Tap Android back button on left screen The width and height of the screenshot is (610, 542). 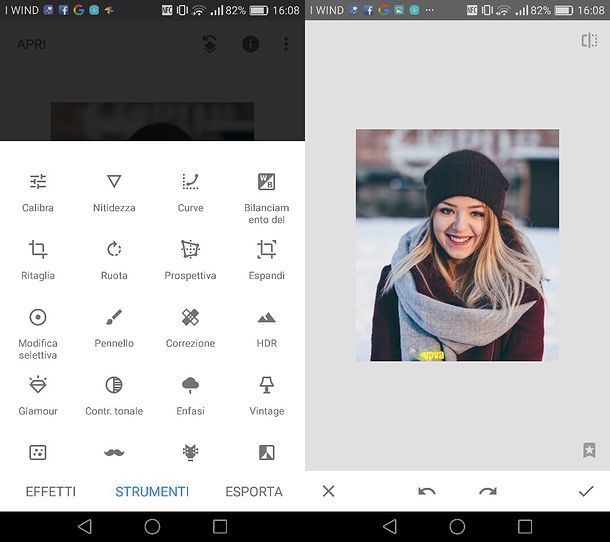tap(85, 526)
